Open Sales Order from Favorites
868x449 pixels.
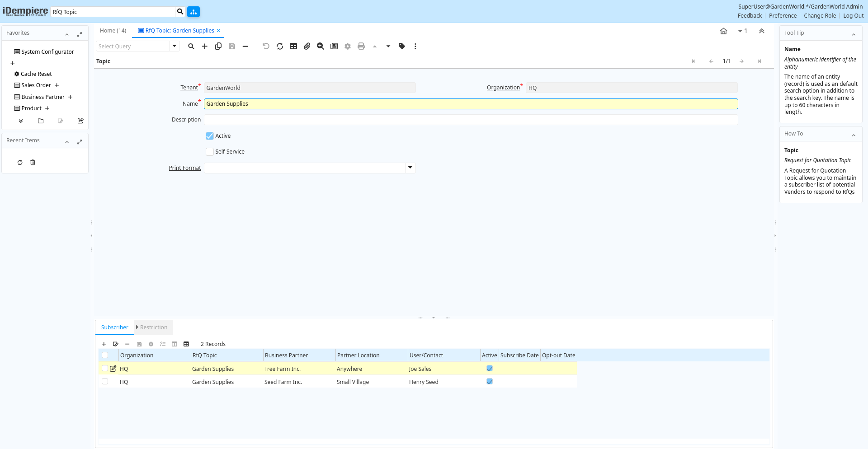[x=36, y=85]
